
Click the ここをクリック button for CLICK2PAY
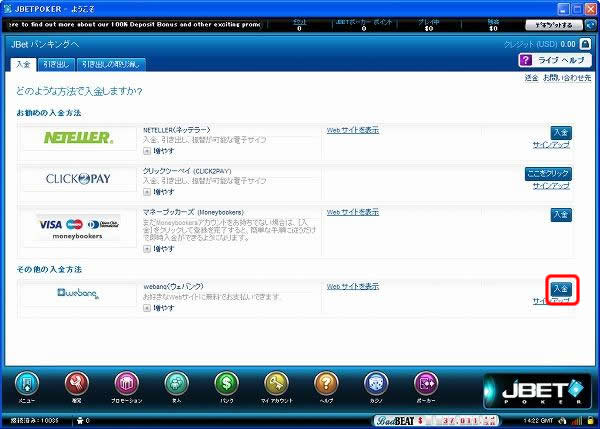point(548,174)
